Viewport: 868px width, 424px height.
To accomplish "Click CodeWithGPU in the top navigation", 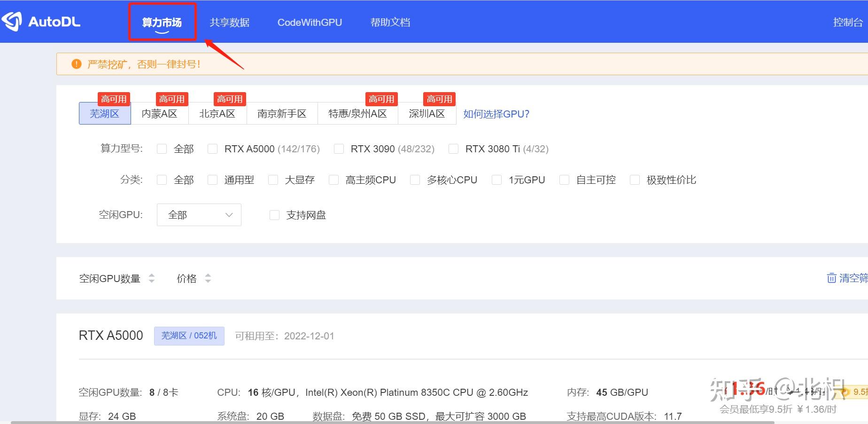I will 310,22.
